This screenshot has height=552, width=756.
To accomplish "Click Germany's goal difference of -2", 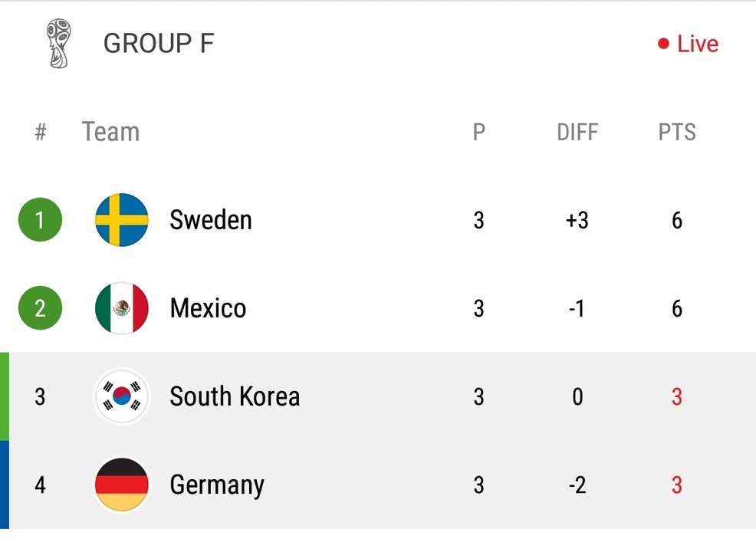I will 577,485.
